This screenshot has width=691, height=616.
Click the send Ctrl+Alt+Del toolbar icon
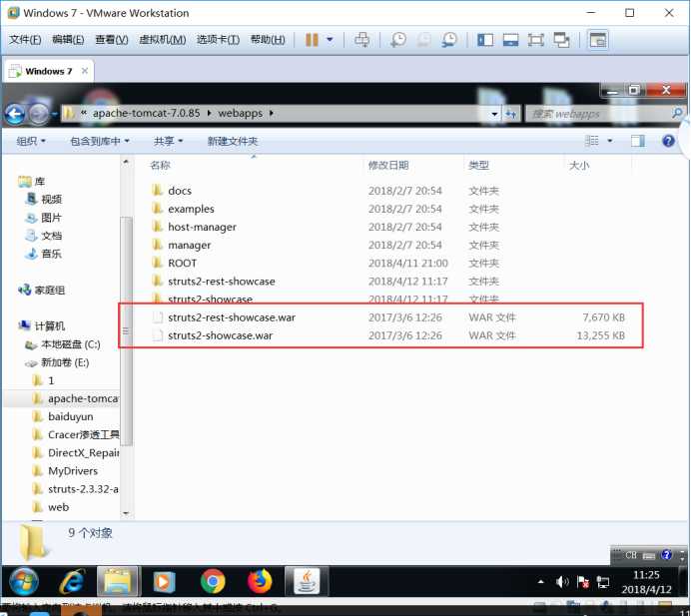click(362, 40)
